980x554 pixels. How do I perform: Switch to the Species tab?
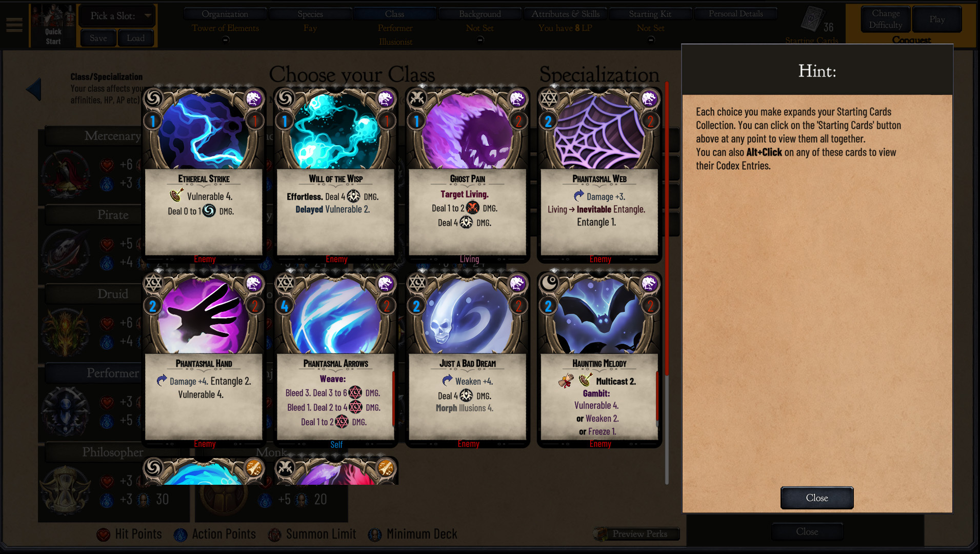point(310,14)
